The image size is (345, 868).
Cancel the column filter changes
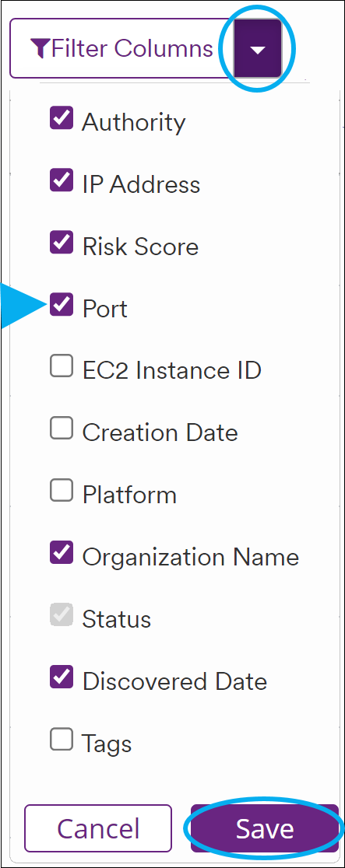[x=98, y=828]
